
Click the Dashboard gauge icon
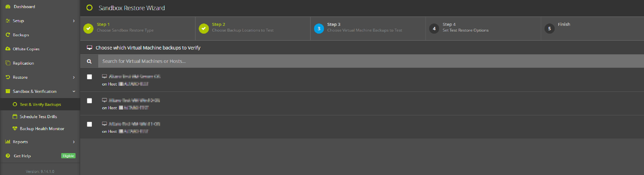pyautogui.click(x=8, y=7)
